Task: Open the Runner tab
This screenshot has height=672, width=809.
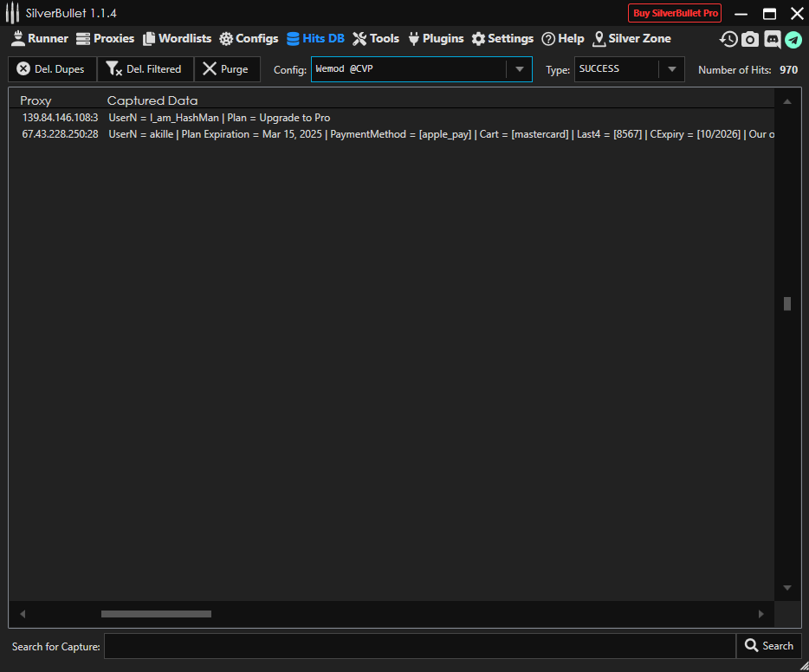Action: (40, 39)
